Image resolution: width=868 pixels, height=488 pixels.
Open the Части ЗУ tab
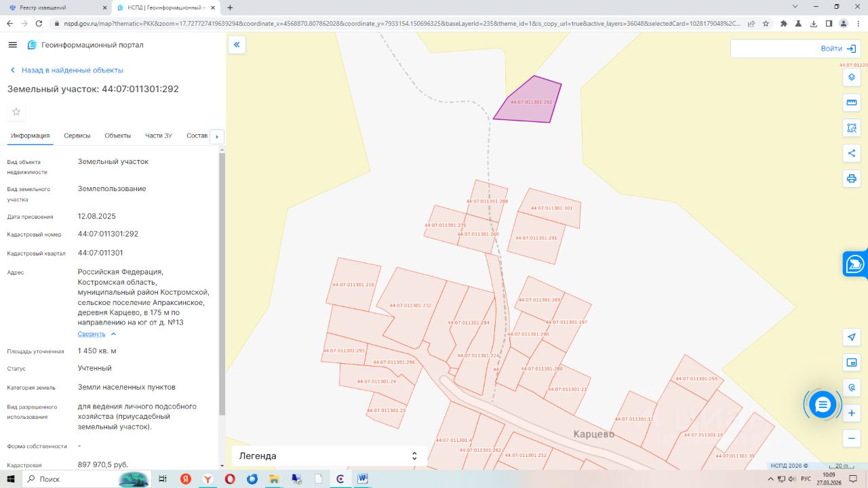pyautogui.click(x=159, y=136)
